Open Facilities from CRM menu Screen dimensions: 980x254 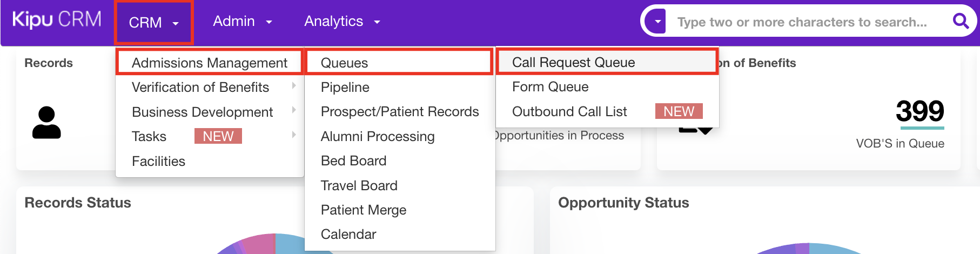point(158,161)
